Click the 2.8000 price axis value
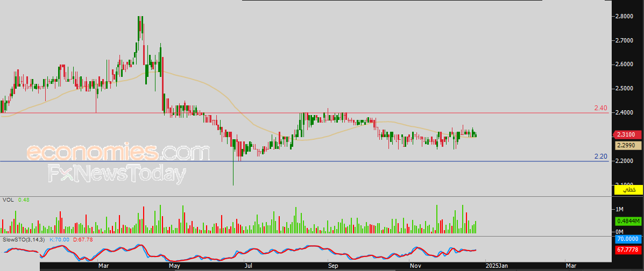This screenshot has height=271, width=644. (x=624, y=16)
